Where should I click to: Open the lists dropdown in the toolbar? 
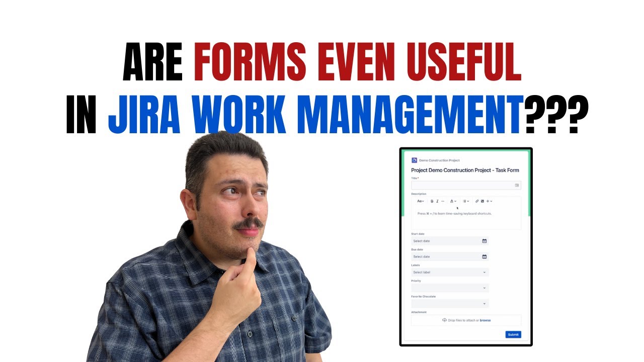(x=466, y=201)
